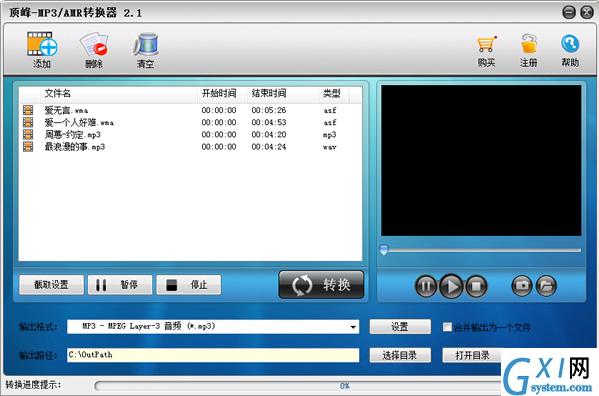599x396 pixels.
Task: Minimize the converter window
Action: 569,12
